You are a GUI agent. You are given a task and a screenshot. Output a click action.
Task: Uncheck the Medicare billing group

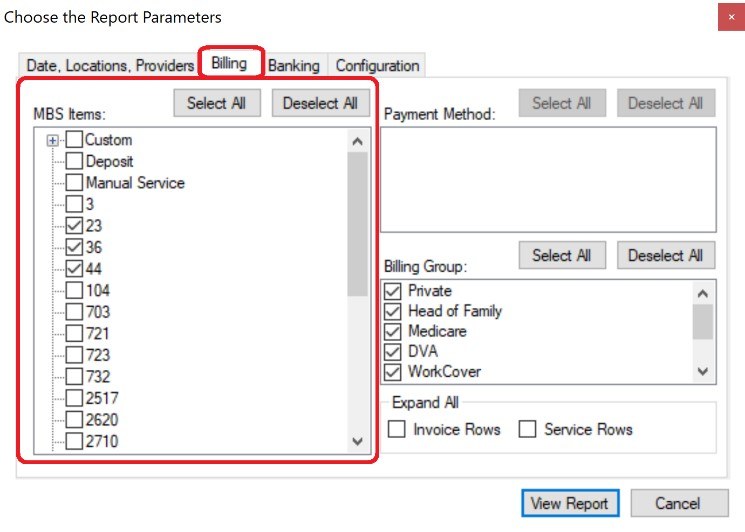[393, 331]
